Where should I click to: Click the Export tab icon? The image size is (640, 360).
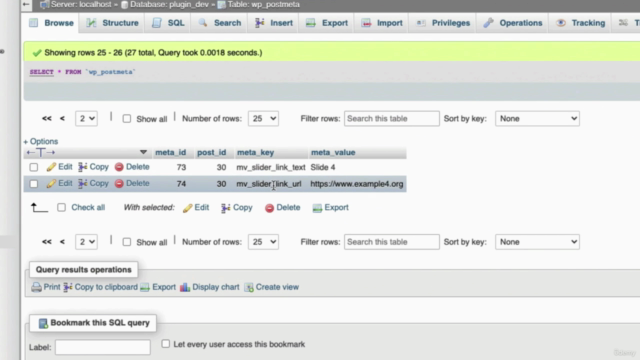pos(311,23)
